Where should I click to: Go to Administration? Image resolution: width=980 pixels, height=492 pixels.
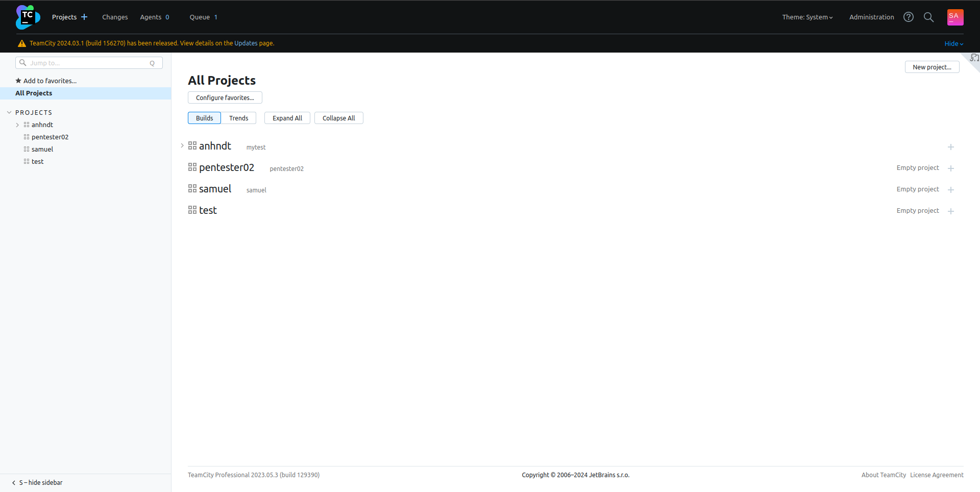point(871,17)
